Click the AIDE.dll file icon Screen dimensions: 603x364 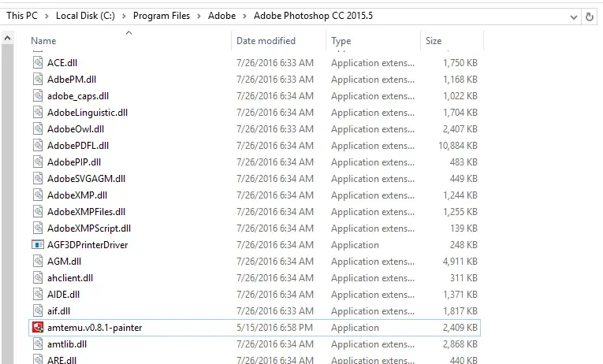(38, 294)
